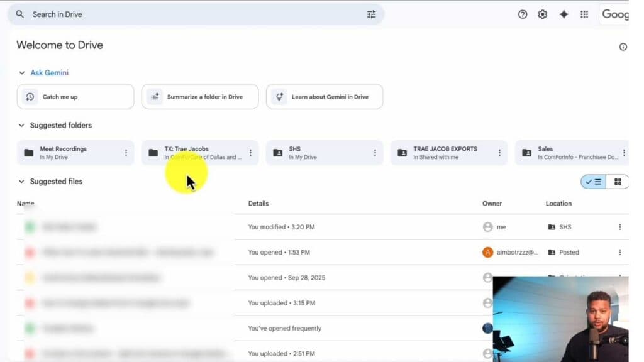Collapse the Ask Gemini section

pyautogui.click(x=22, y=73)
